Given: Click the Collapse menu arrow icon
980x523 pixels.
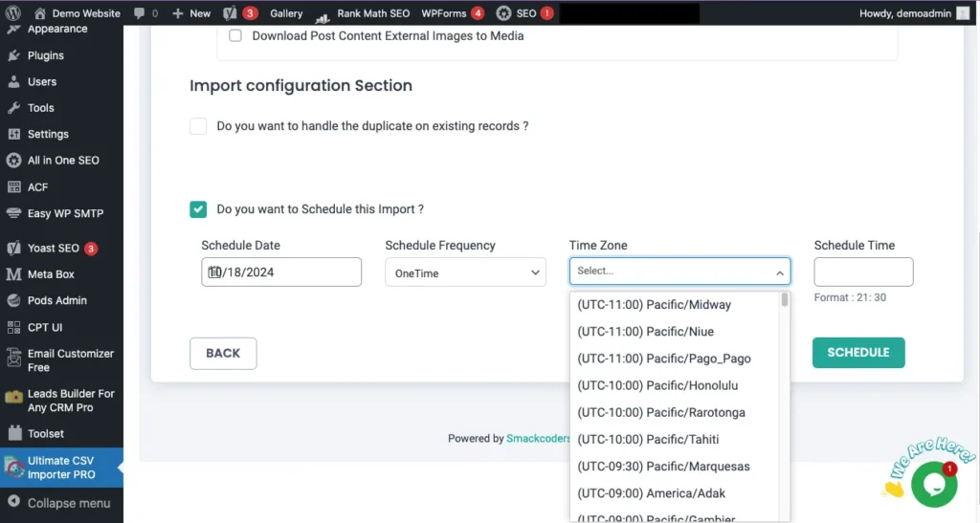Looking at the screenshot, I should click(13, 503).
